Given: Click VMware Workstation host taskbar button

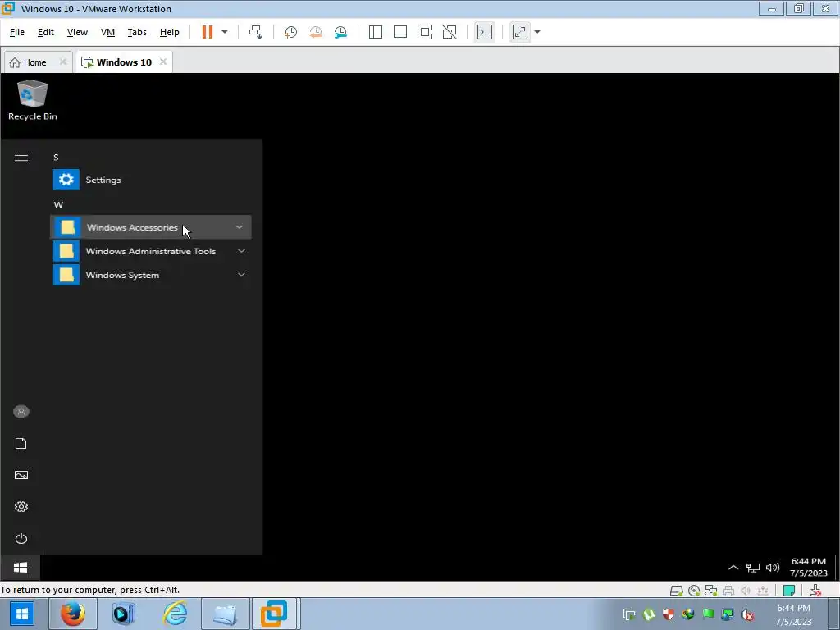Looking at the screenshot, I should [274, 614].
